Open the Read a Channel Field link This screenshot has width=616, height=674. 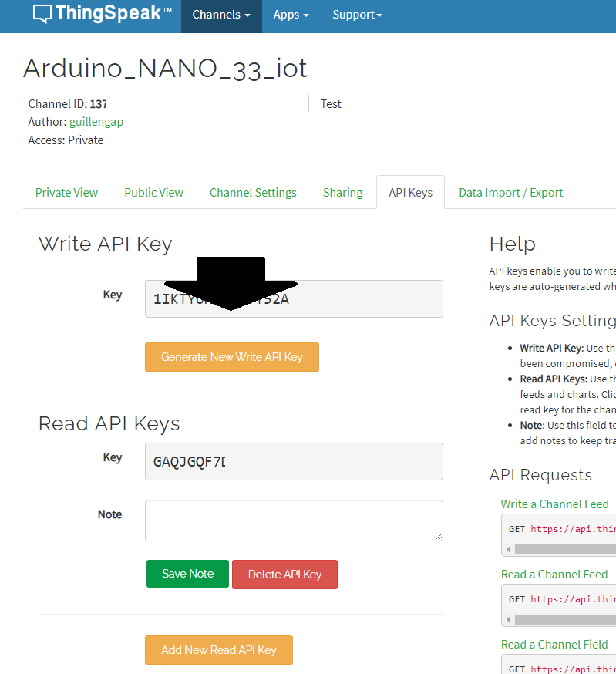point(554,645)
